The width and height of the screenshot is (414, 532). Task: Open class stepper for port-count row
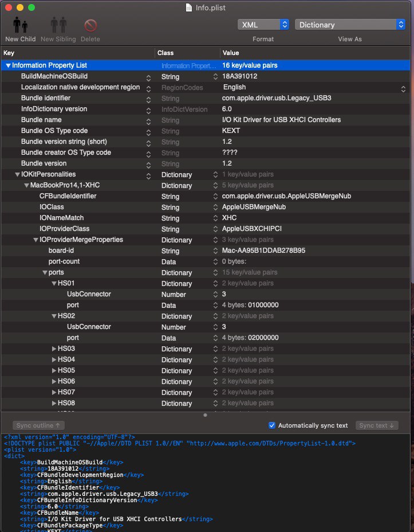pos(215,261)
